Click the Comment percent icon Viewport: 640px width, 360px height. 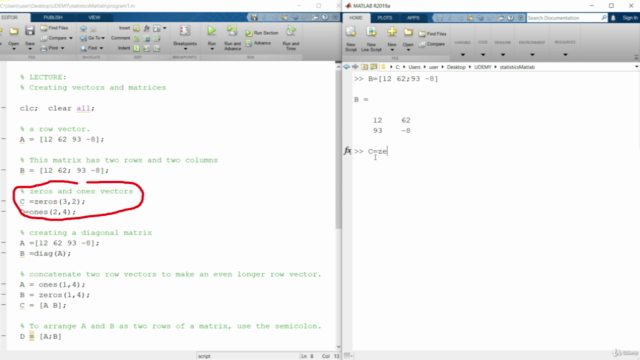[137, 38]
